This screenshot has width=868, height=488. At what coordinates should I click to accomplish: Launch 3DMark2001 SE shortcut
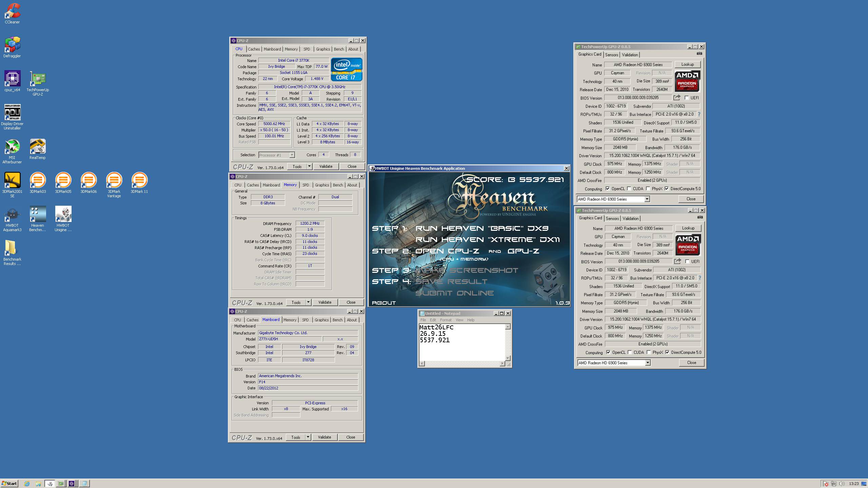pyautogui.click(x=12, y=185)
